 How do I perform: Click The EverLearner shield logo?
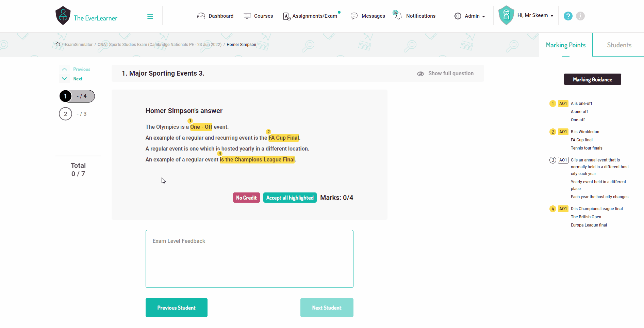(x=63, y=16)
